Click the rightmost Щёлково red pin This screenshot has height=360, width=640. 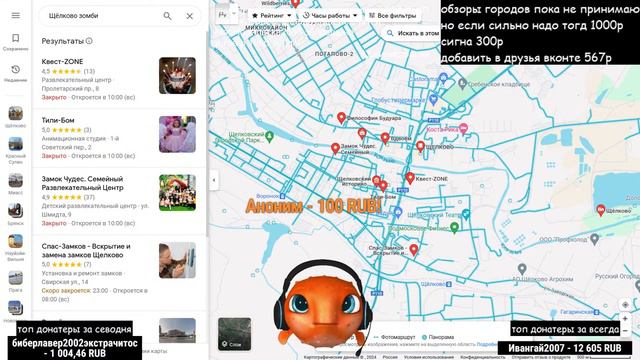pyautogui.click(x=601, y=210)
